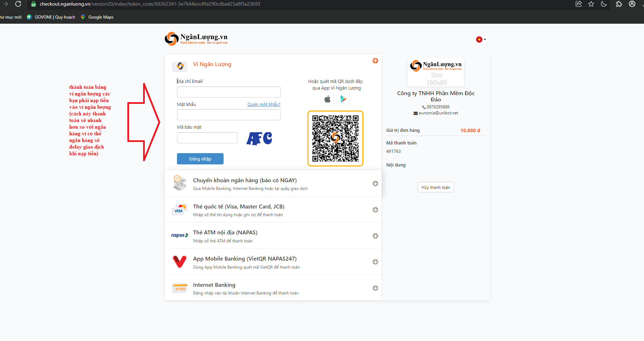This screenshot has width=644, height=341.
Task: Click the payment code 491763
Action: (x=394, y=151)
